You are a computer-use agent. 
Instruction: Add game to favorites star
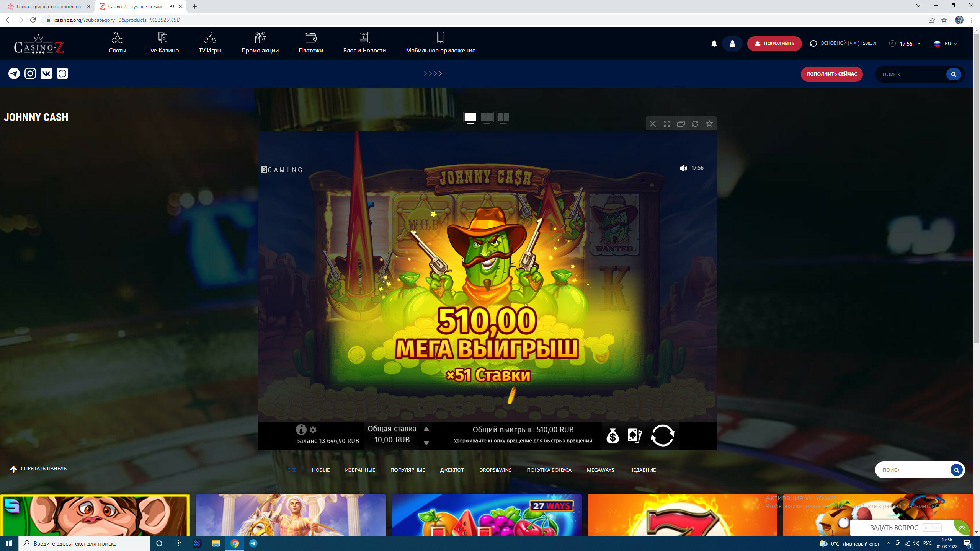(709, 124)
